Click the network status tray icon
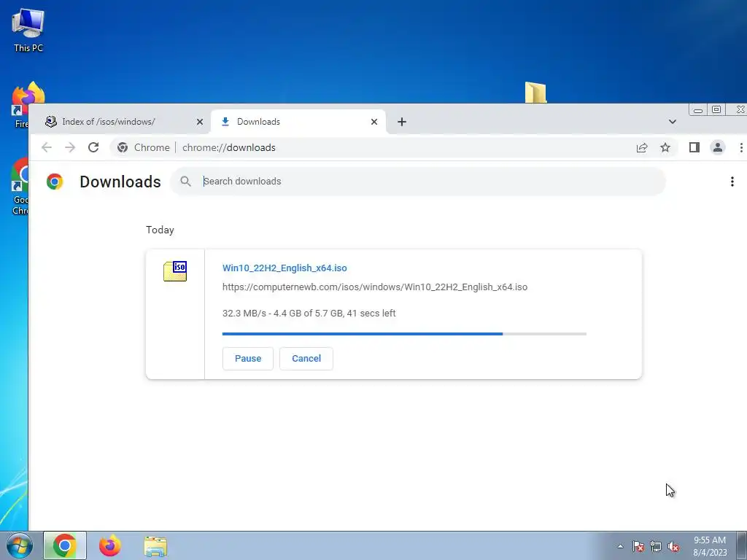Screen dimensions: 747x560 [x=656, y=546]
